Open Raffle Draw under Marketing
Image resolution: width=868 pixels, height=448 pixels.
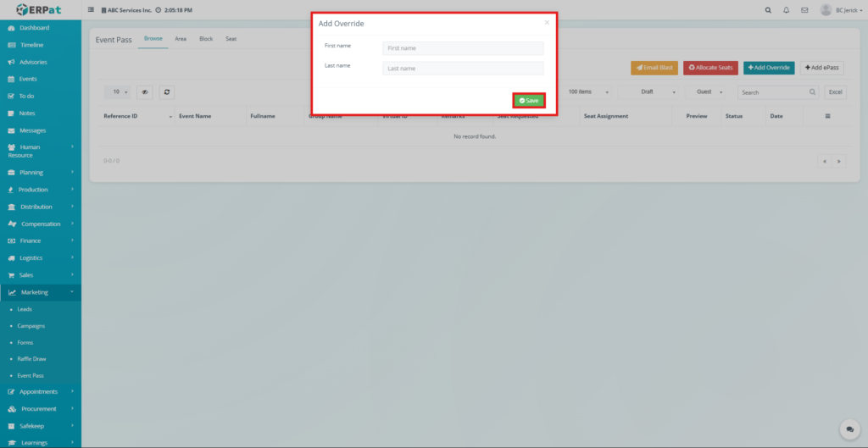click(32, 359)
